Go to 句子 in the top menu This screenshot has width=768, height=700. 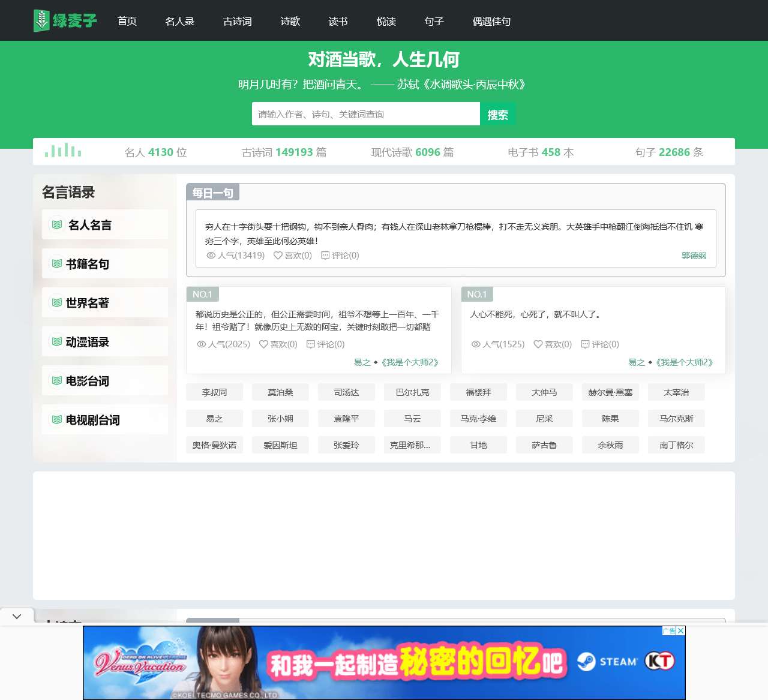tap(434, 21)
